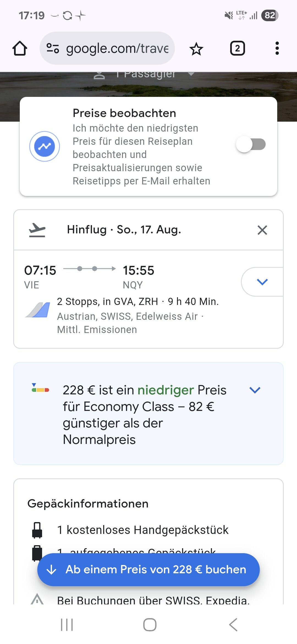The width and height of the screenshot is (297, 644).
Task: Open Chrome's three-dot overflow menu
Action: pyautogui.click(x=277, y=48)
